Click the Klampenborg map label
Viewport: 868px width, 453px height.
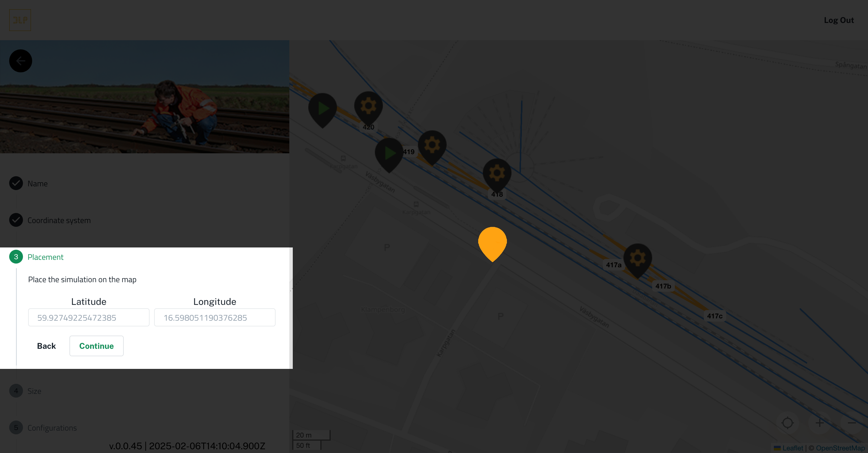tap(383, 309)
